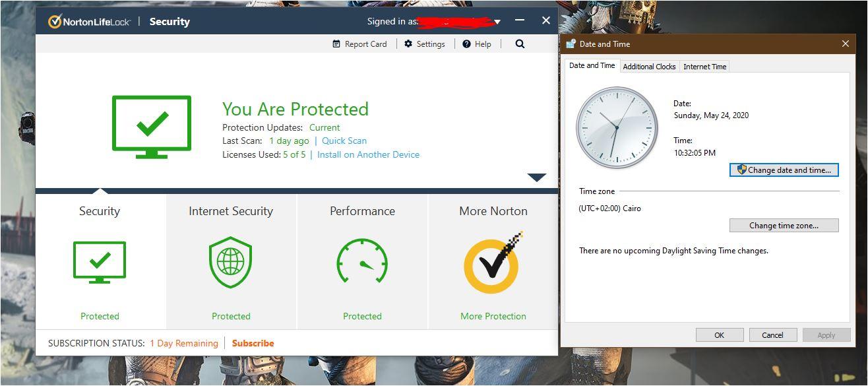The height and width of the screenshot is (386, 868).
Task: Click the orange Subscribe link
Action: [253, 343]
